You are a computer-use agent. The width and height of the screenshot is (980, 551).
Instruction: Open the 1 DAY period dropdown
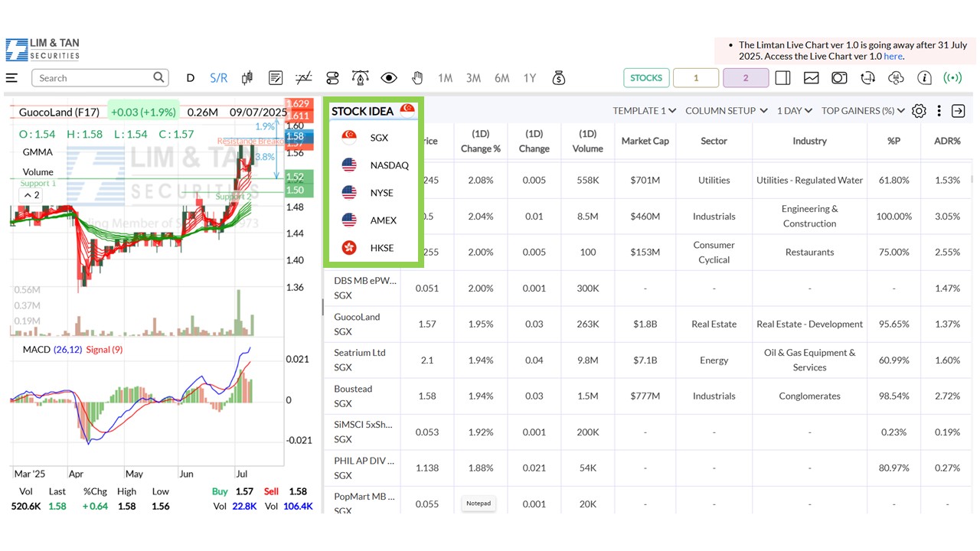(795, 111)
